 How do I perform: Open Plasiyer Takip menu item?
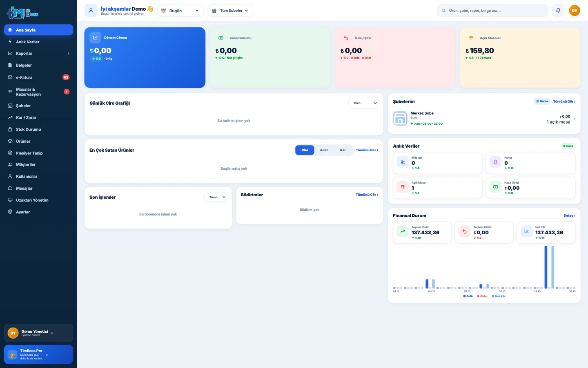pyautogui.click(x=38, y=153)
